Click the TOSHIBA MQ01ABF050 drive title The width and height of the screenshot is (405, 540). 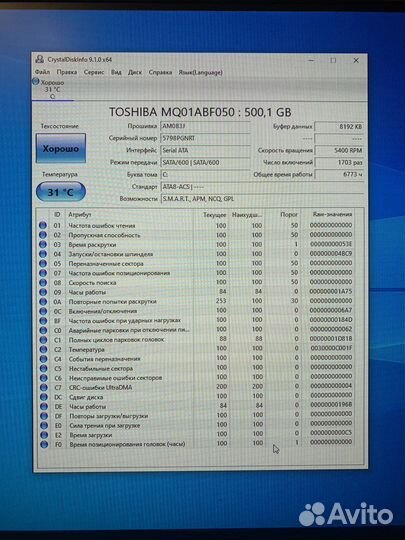(200, 112)
